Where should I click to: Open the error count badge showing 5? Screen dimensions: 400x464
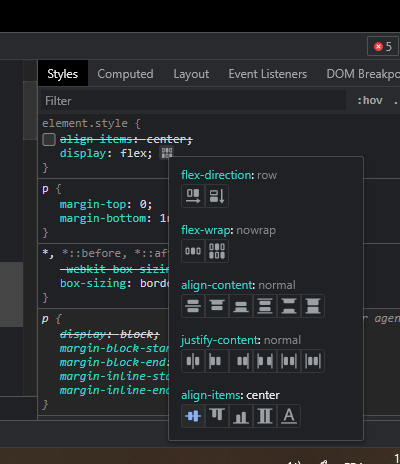click(x=383, y=46)
